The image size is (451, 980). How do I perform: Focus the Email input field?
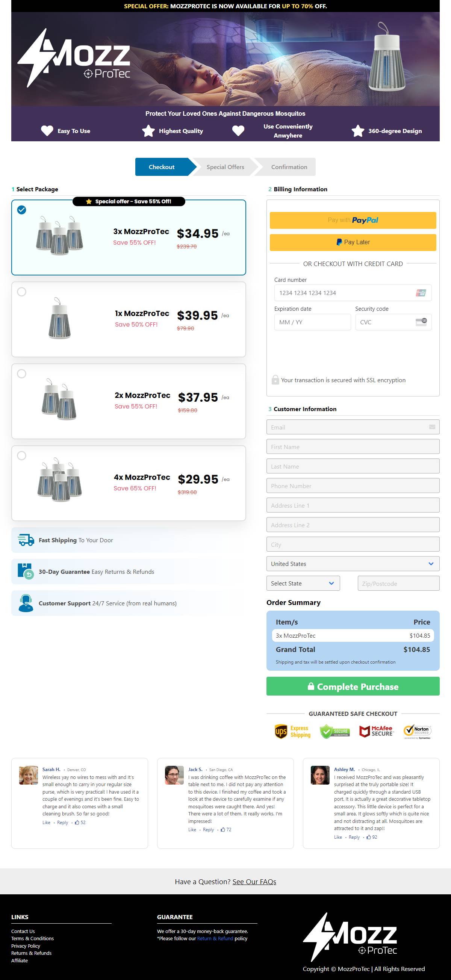tap(353, 427)
